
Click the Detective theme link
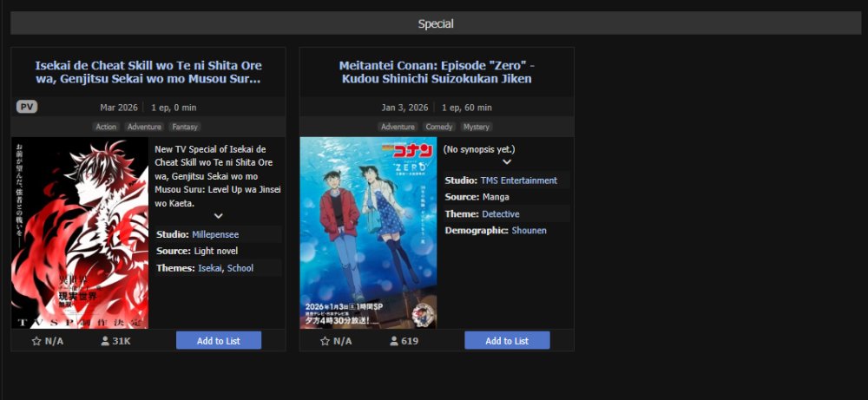[501, 214]
